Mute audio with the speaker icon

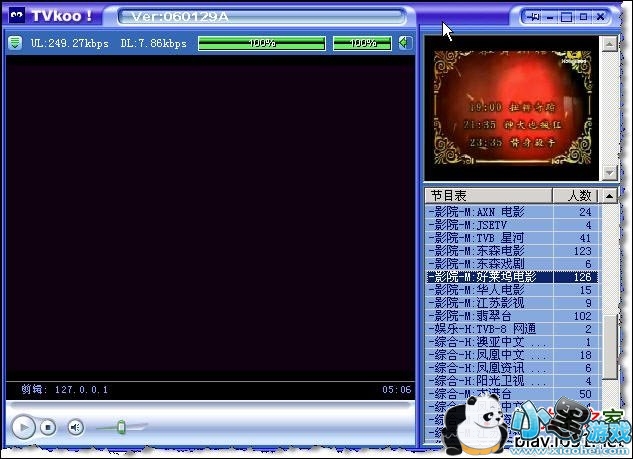75,427
